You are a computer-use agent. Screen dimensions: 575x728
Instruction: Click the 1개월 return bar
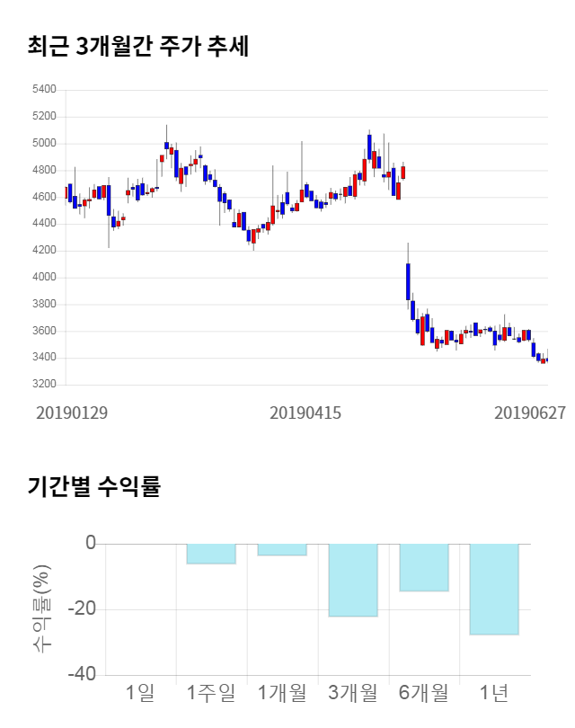click(282, 549)
